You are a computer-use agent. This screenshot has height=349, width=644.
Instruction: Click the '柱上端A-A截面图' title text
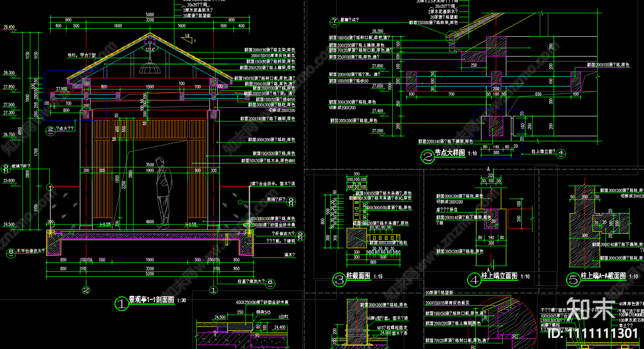603,276
